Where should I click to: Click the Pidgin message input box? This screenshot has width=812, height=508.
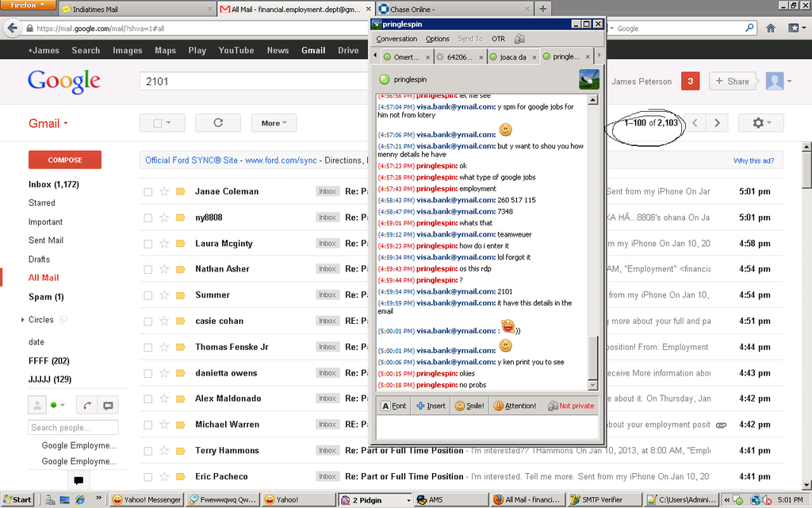[x=487, y=428]
